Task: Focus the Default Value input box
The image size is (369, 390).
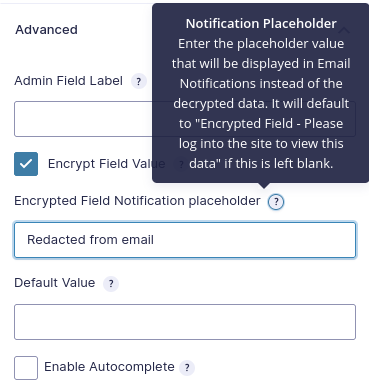Action: click(x=185, y=322)
